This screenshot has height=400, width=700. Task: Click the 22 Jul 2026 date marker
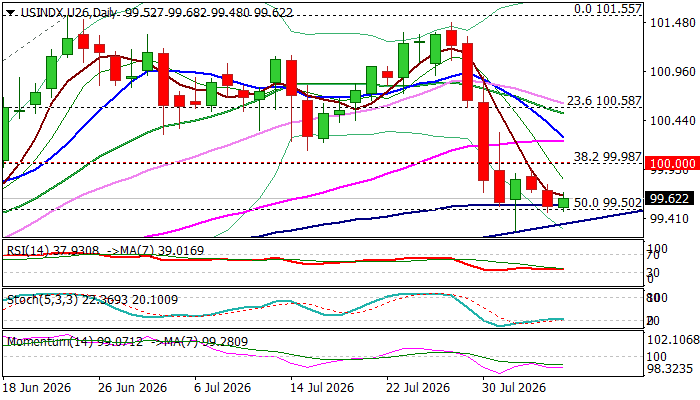coord(418,387)
